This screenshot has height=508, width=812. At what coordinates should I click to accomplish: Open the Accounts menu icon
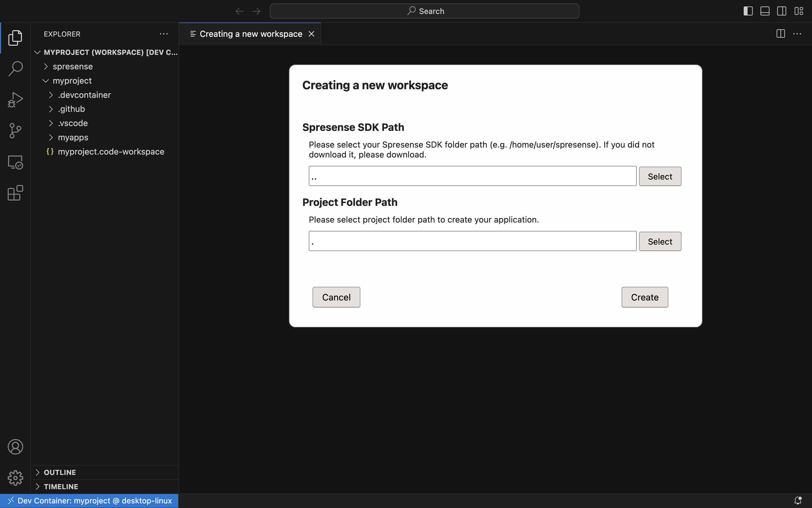[x=15, y=447]
